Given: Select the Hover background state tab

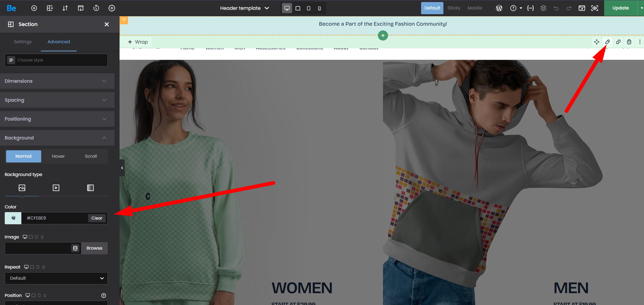Looking at the screenshot, I should coord(58,156).
